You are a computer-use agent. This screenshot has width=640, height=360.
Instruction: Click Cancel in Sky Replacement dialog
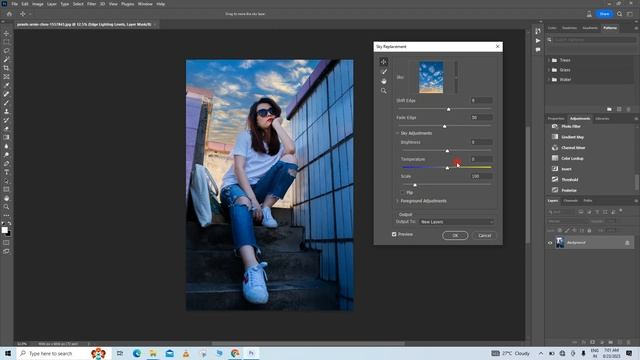pyautogui.click(x=484, y=236)
